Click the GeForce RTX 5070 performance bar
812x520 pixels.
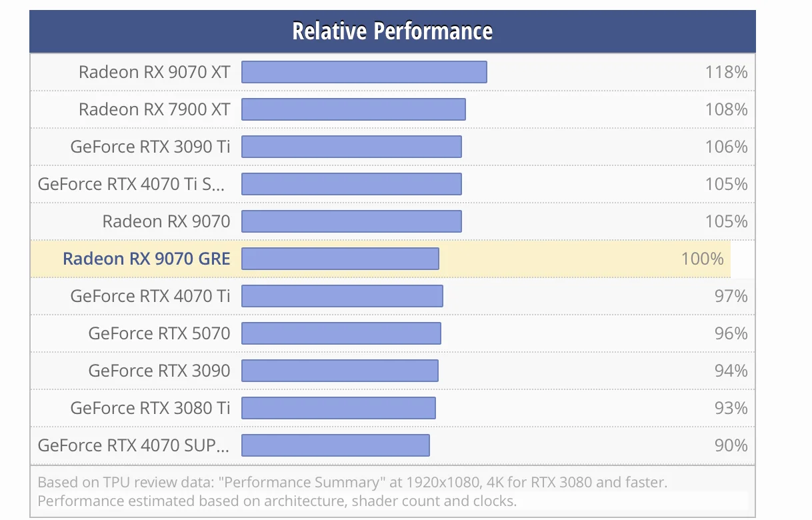[341, 333]
